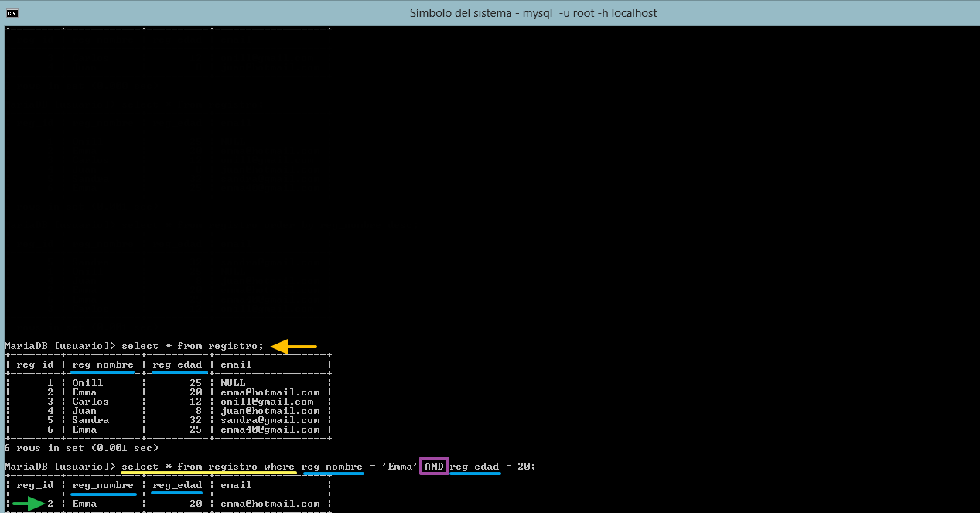Click the reg_id header in the first table
Screen dimensions: 980x513
coord(35,364)
